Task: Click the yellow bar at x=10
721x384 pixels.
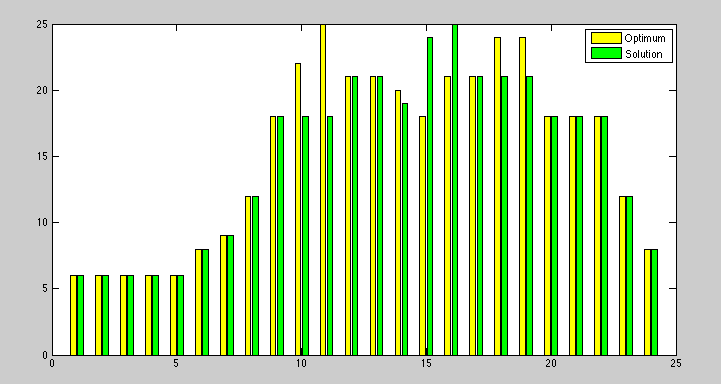Action: pyautogui.click(x=298, y=209)
